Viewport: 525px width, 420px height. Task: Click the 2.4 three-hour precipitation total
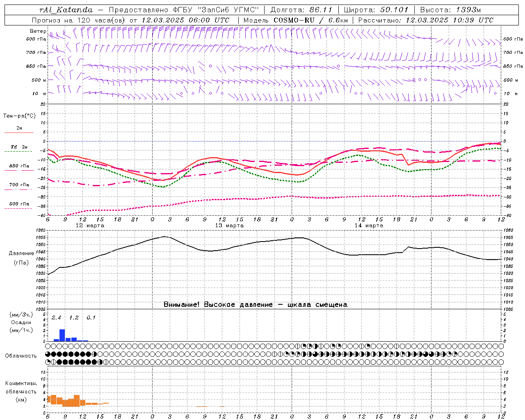click(x=56, y=318)
